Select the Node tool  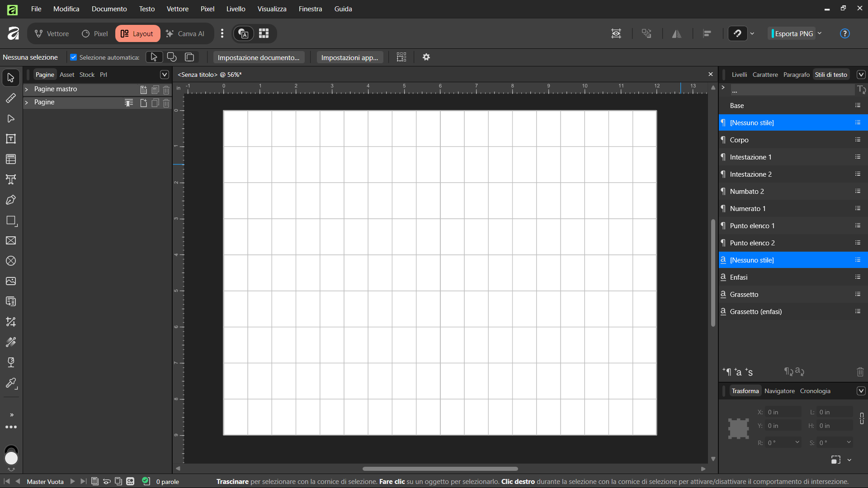[11, 118]
